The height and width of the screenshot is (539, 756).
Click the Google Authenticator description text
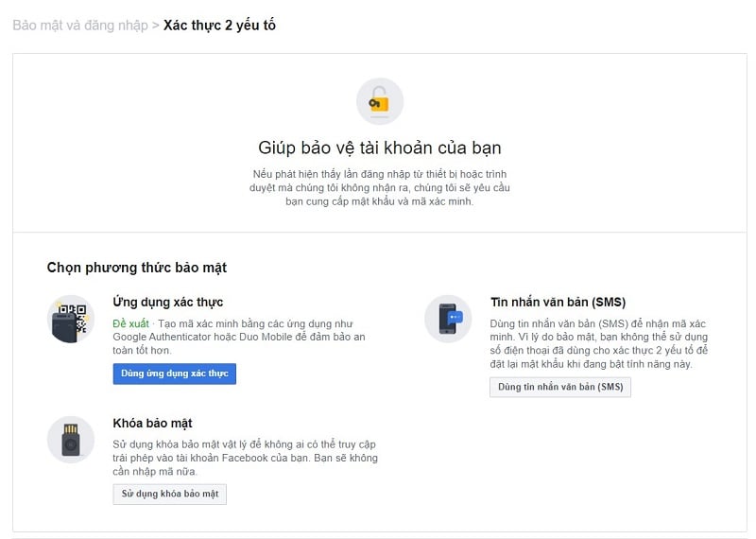click(x=239, y=337)
